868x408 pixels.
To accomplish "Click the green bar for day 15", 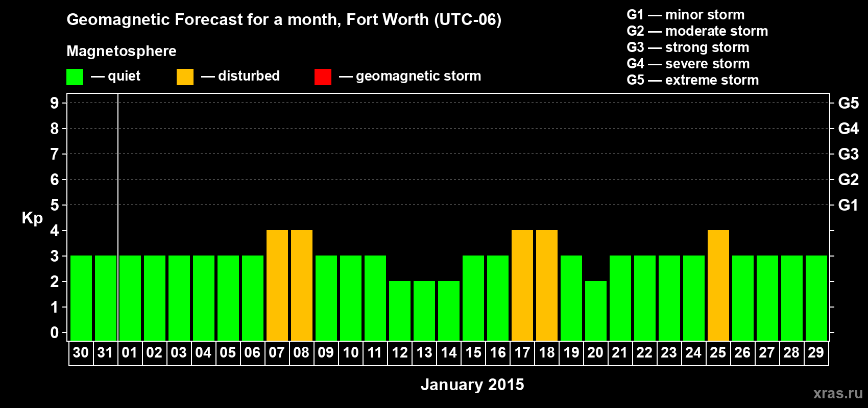I will [473, 298].
